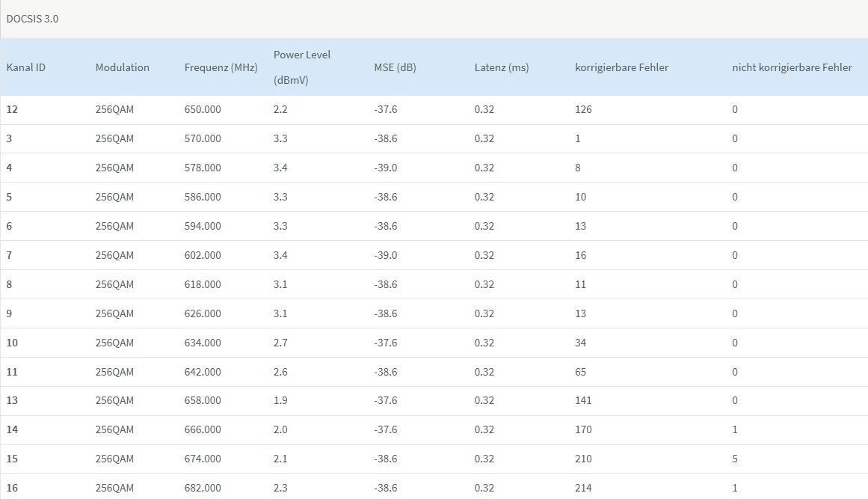Select the MSE (dB) column header
The height and width of the screenshot is (499, 868).
(395, 67)
